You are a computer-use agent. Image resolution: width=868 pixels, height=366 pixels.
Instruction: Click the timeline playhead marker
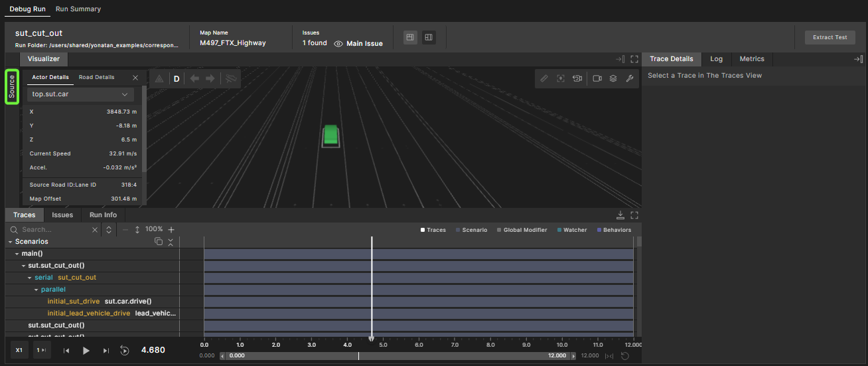pos(372,337)
